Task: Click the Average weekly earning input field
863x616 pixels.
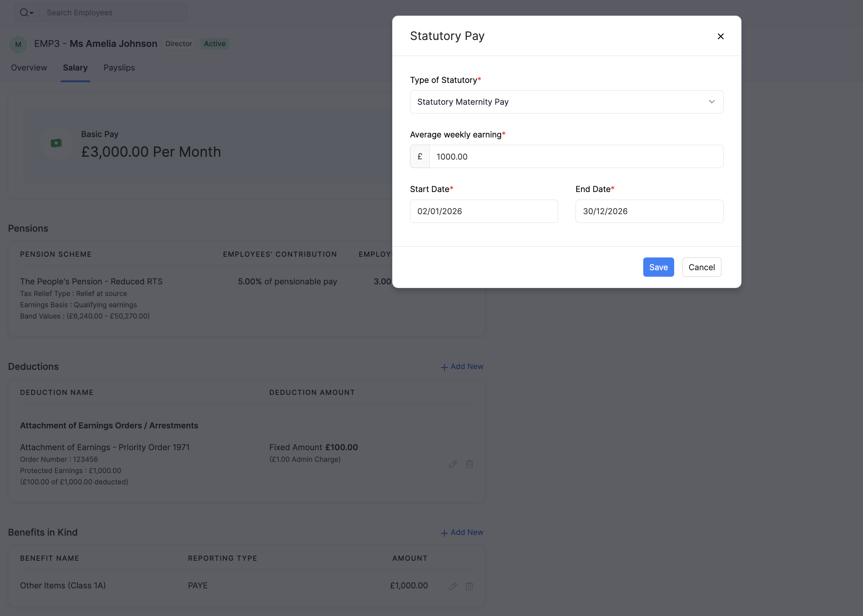Action: coord(576,156)
